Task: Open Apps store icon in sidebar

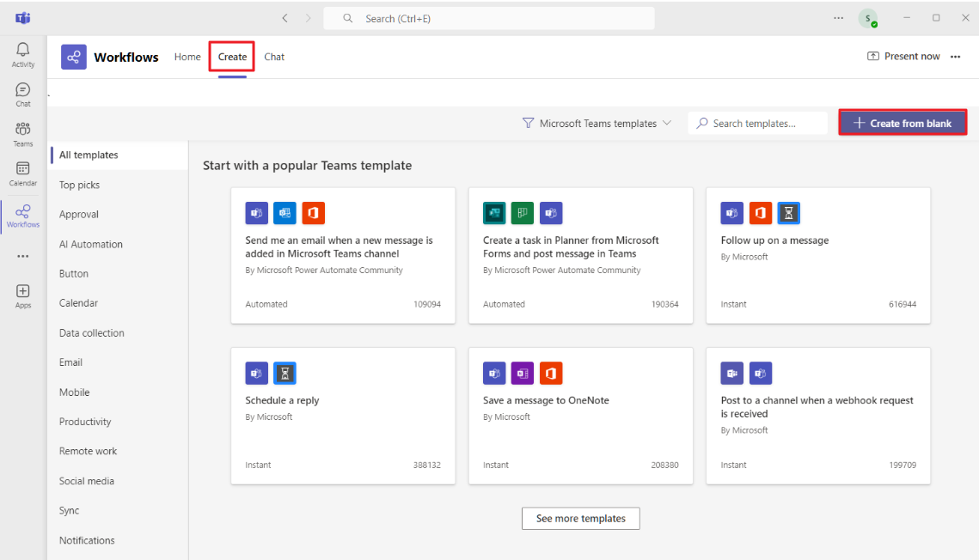Action: [x=23, y=296]
